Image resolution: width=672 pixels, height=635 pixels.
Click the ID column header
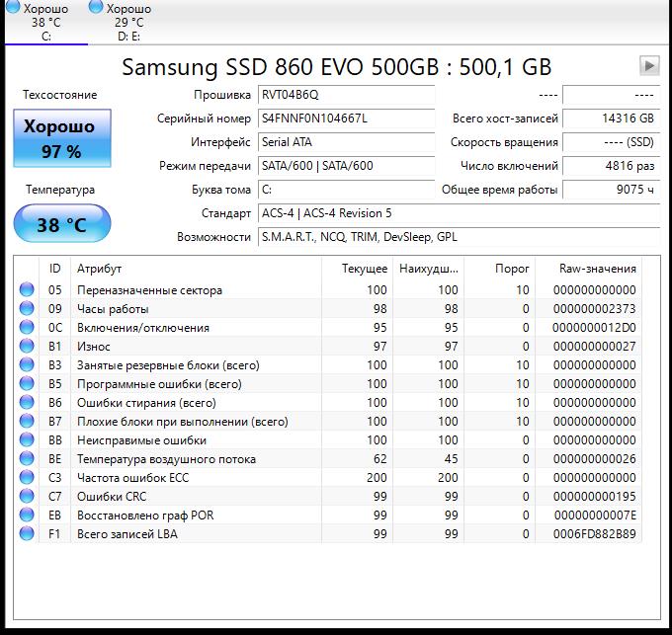click(x=55, y=269)
